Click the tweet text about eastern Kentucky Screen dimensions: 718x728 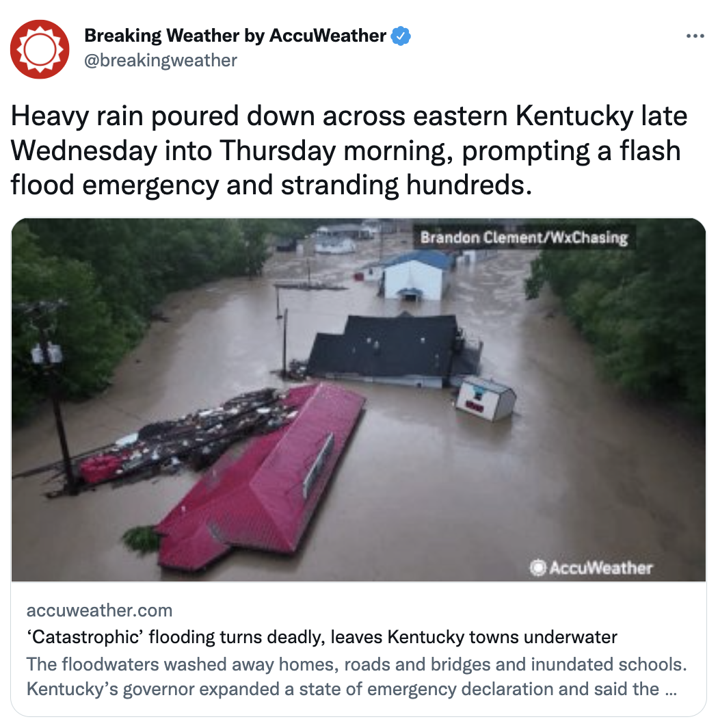[349, 150]
